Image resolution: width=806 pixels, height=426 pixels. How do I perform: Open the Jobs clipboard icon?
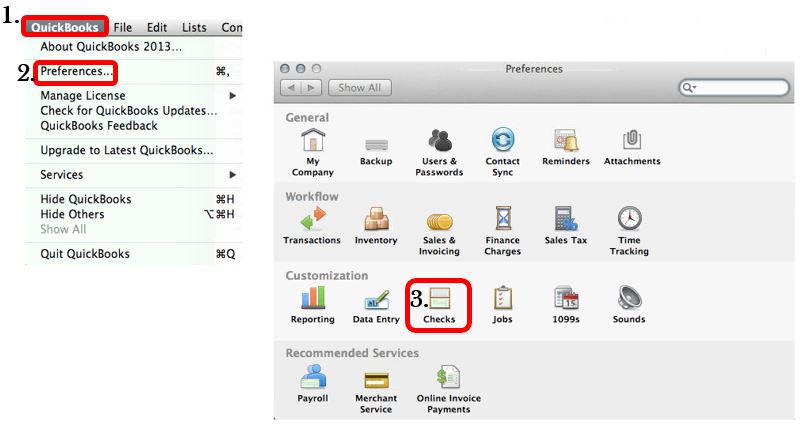(x=502, y=298)
